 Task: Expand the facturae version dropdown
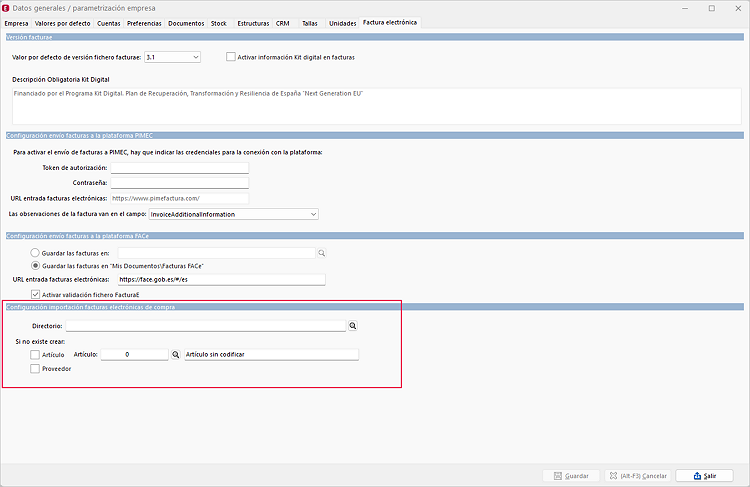[x=172, y=57]
